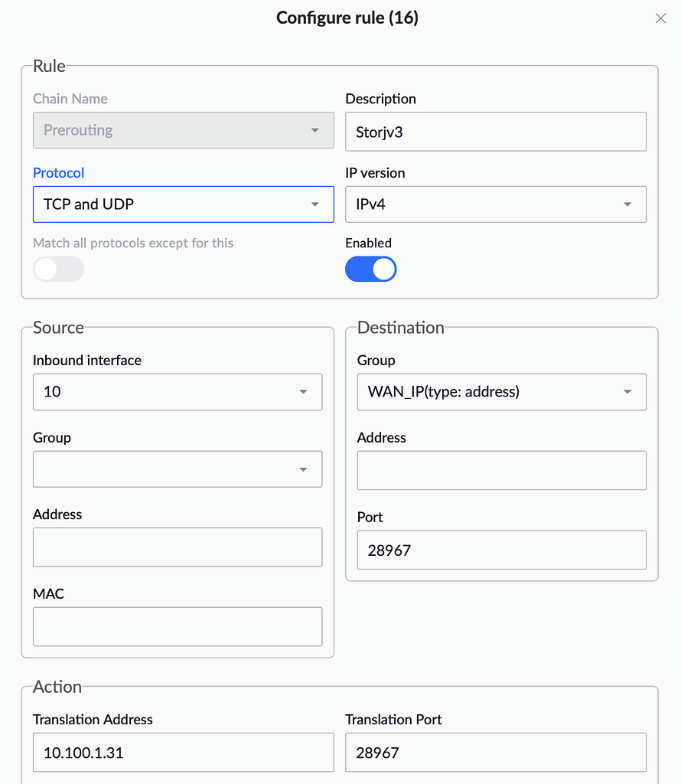The width and height of the screenshot is (681, 784).
Task: Click the Destination Address field
Action: point(501,470)
